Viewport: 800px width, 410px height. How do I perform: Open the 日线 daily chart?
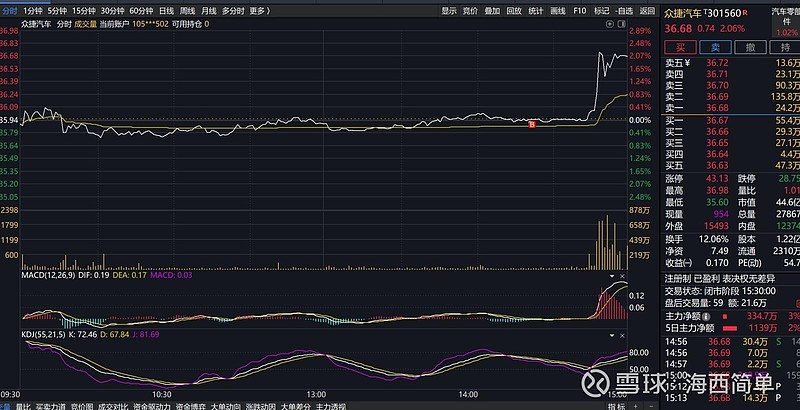166,11
